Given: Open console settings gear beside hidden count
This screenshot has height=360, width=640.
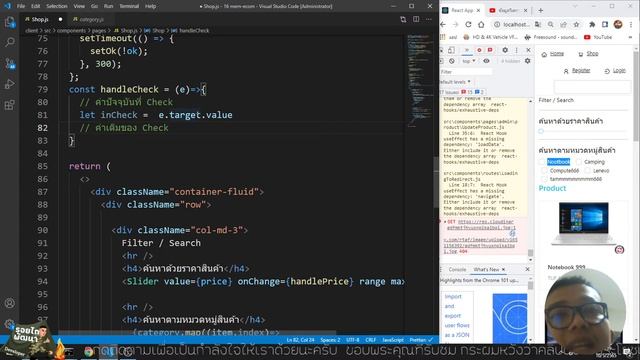Looking at the screenshot, I should coord(528,61).
